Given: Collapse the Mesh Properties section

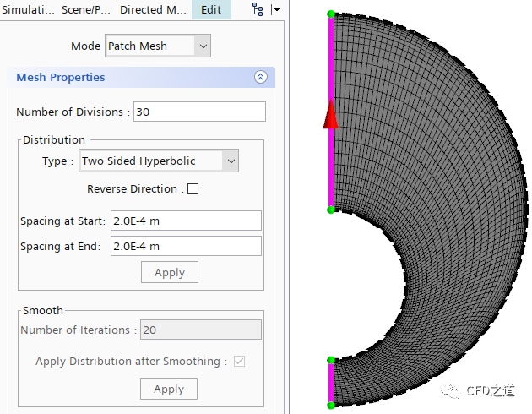Looking at the screenshot, I should pos(260,77).
